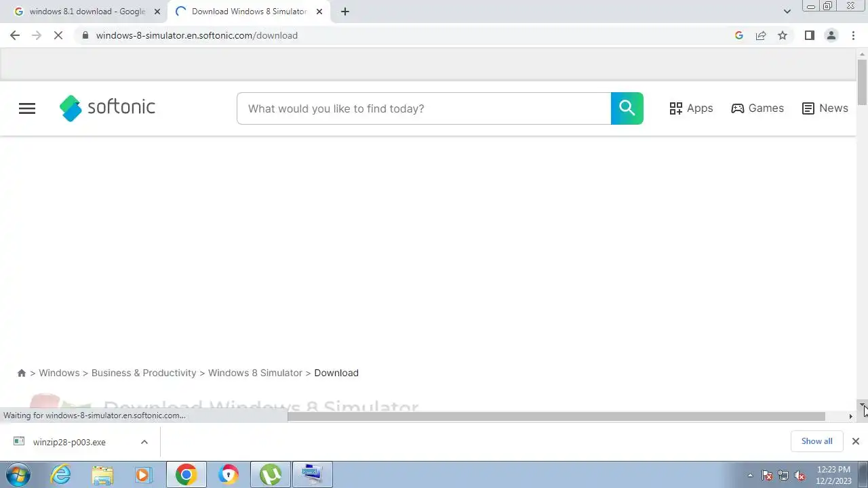Click the browser forward arrow
The height and width of the screenshot is (488, 868).
[x=37, y=35]
